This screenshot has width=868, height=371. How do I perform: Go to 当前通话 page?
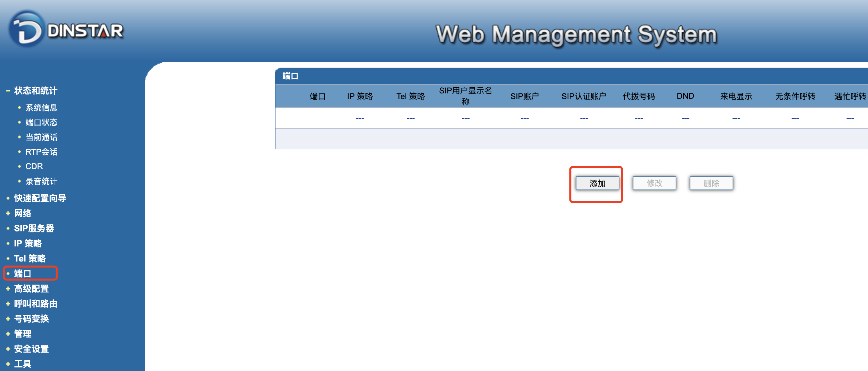[x=41, y=137]
